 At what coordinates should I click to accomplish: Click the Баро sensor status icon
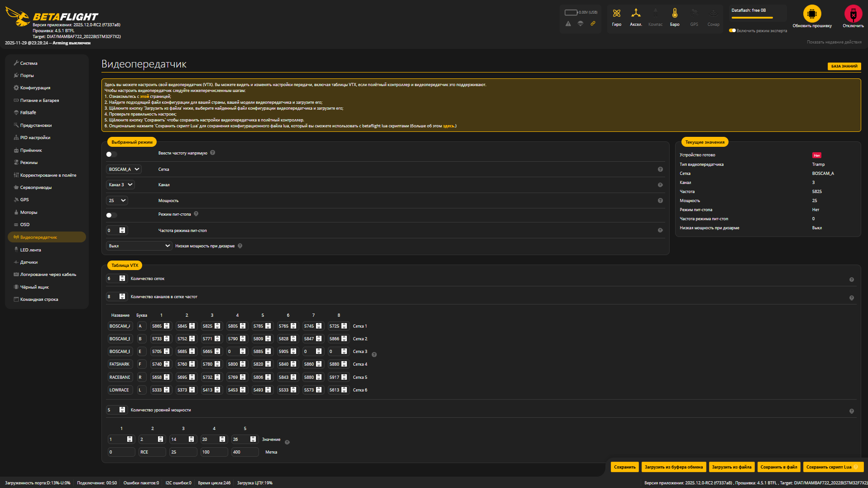pyautogui.click(x=674, y=14)
